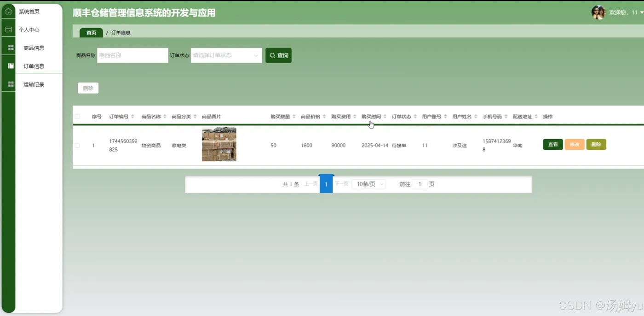Sort by 商品分类 column arrows
644x316 pixels.
click(195, 117)
